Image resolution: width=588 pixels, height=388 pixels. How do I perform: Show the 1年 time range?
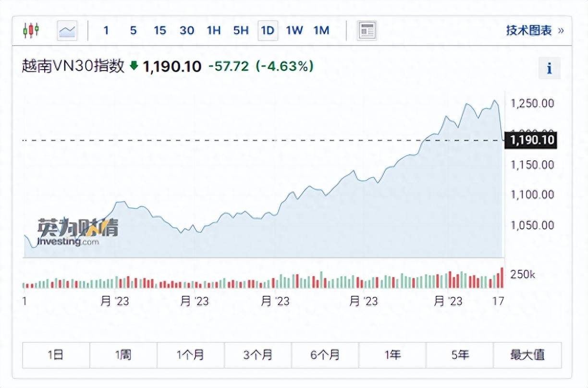(x=392, y=355)
